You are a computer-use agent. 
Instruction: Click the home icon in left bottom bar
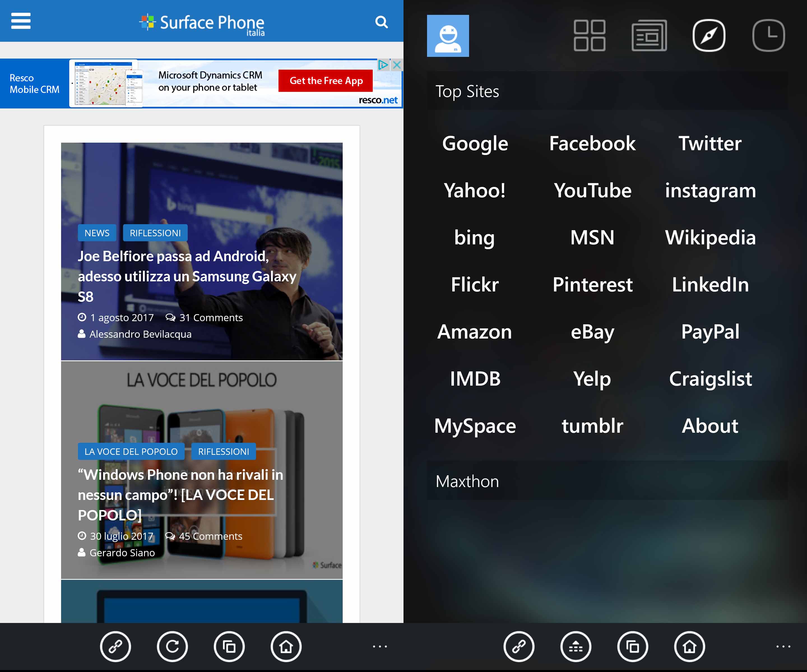pos(286,647)
